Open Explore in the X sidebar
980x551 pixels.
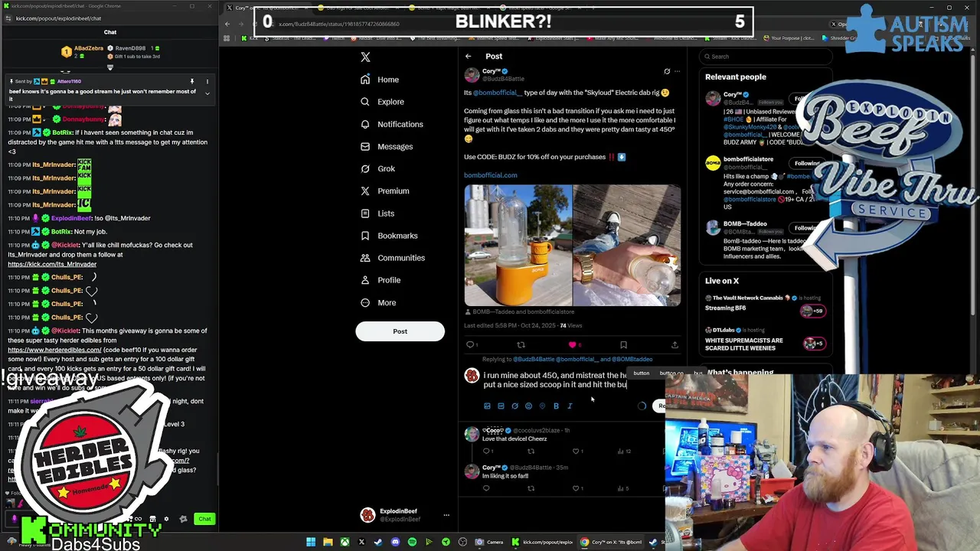click(382, 102)
